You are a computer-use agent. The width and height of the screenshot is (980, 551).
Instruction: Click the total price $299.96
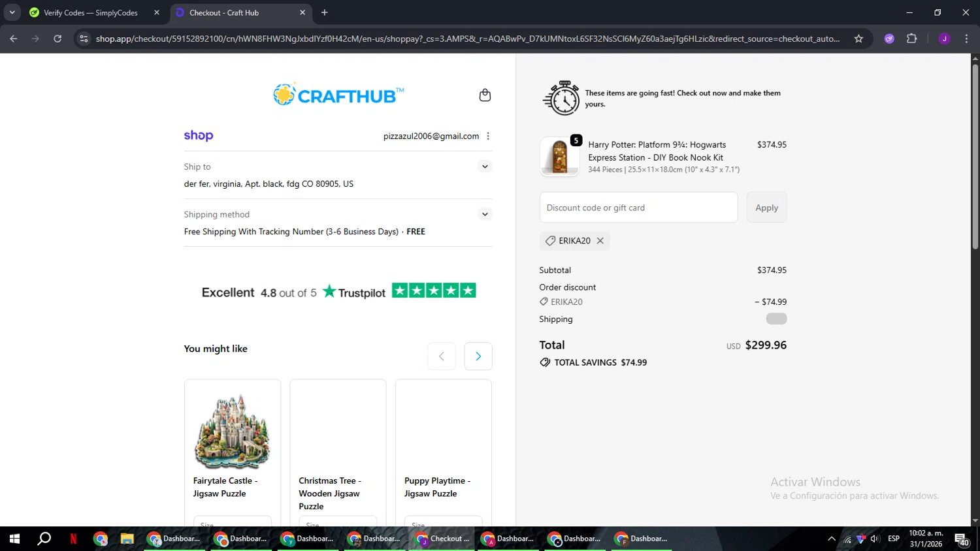pos(766,345)
